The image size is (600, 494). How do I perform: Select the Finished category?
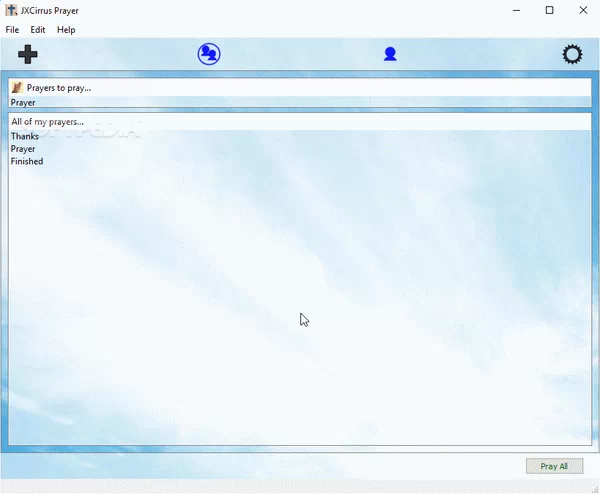[x=27, y=161]
